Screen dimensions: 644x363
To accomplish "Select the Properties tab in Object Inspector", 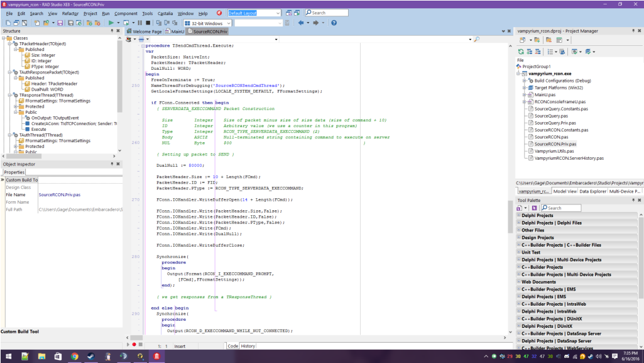I will coord(14,172).
